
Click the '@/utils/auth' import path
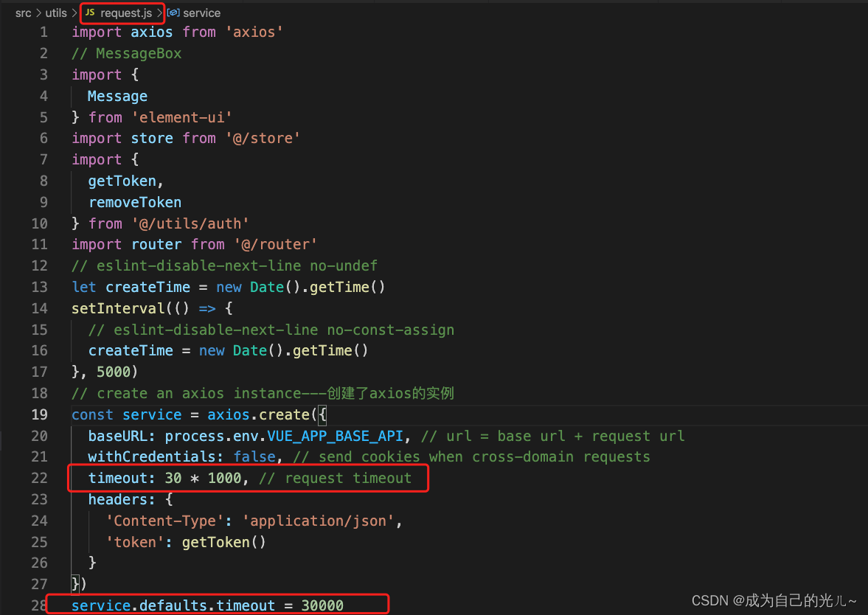point(190,223)
